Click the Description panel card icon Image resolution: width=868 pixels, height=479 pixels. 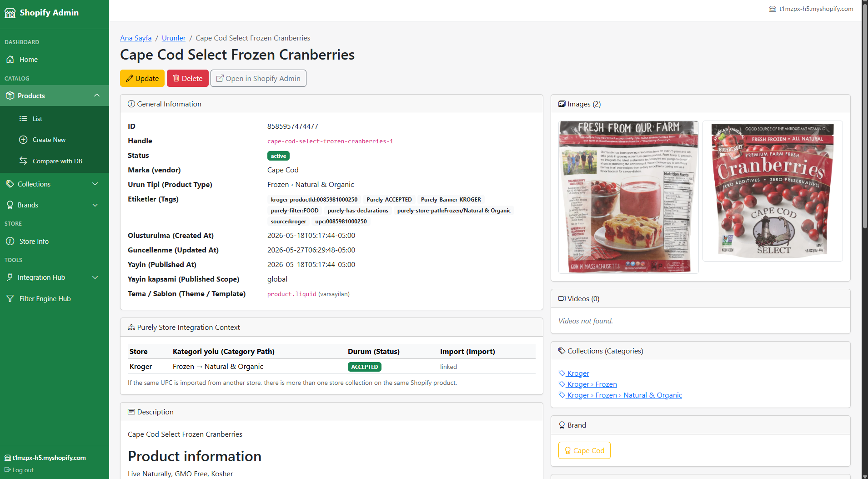[131, 412]
